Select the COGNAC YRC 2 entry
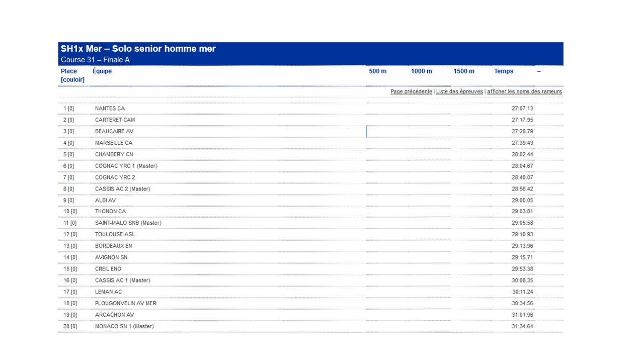The image size is (644, 362). tap(115, 177)
